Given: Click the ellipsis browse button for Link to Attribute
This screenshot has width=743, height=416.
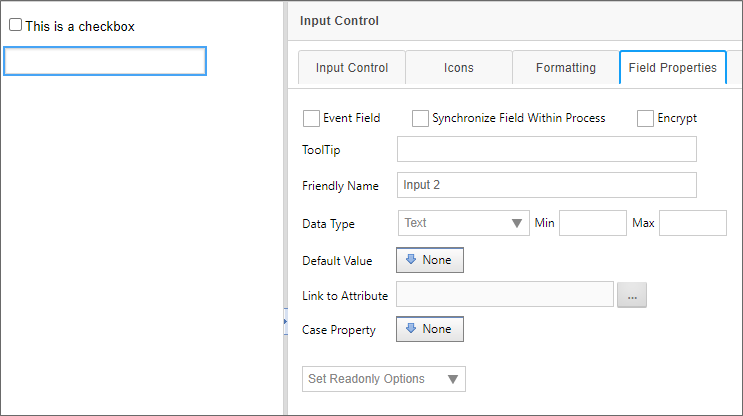Looking at the screenshot, I should (x=632, y=295).
